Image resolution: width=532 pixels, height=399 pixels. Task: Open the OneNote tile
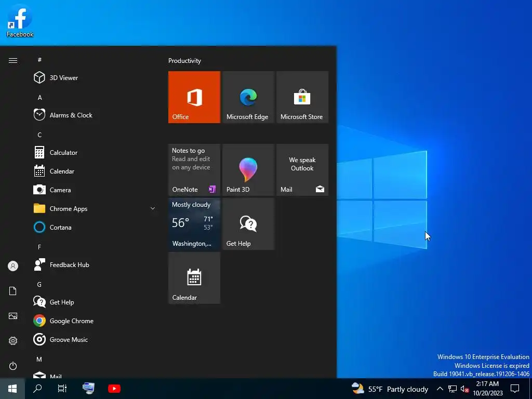[194, 170]
